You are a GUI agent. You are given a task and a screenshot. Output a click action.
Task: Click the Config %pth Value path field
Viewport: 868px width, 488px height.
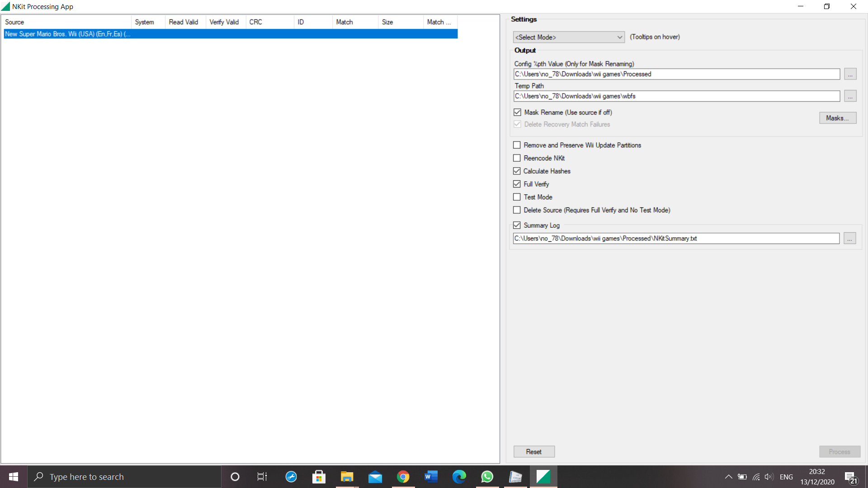(676, 74)
